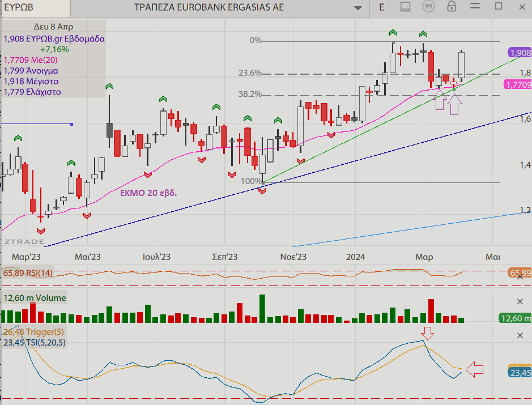Click the +7,16% change value
Viewport: 532px width, 405px height.
(x=54, y=49)
